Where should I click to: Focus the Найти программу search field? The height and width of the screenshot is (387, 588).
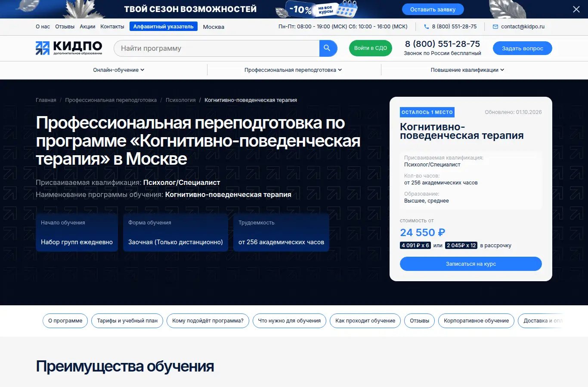217,48
